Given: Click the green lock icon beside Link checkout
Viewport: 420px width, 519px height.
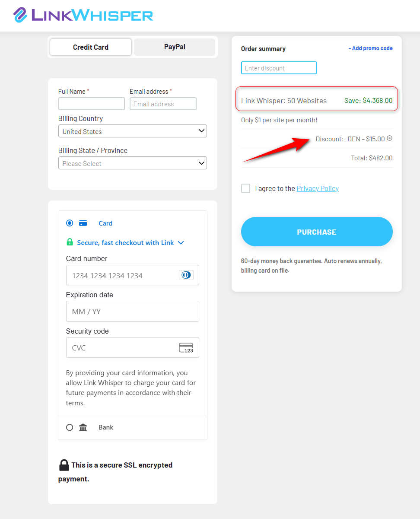Looking at the screenshot, I should [70, 242].
